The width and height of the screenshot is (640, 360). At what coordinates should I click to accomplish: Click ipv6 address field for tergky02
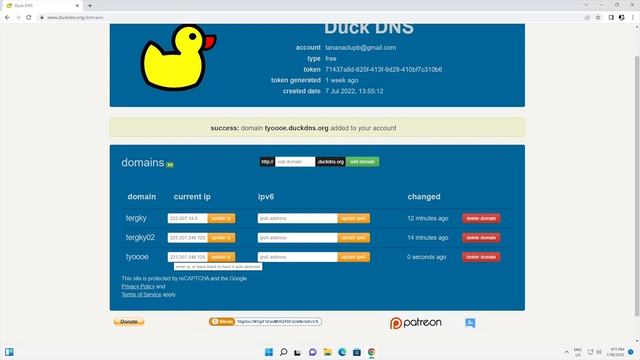pos(298,238)
